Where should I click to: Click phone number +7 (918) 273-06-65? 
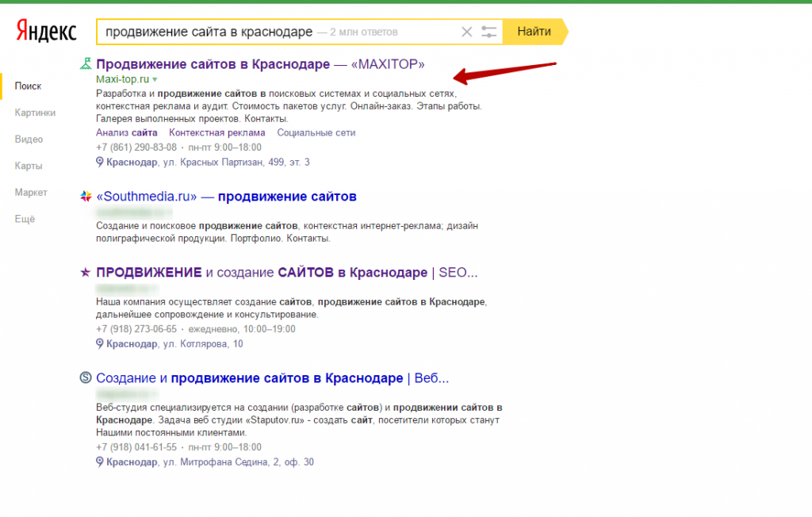(136, 330)
